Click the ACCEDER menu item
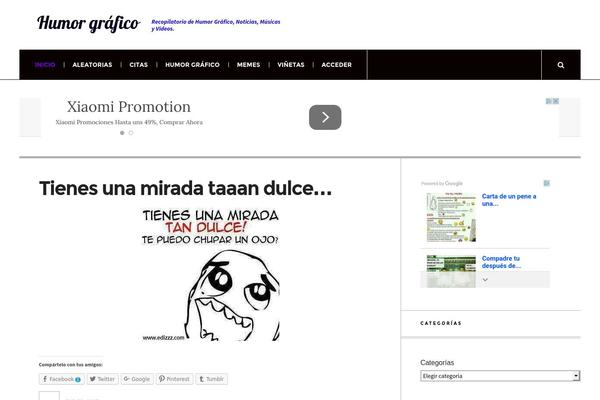This screenshot has width=600, height=400. point(336,65)
